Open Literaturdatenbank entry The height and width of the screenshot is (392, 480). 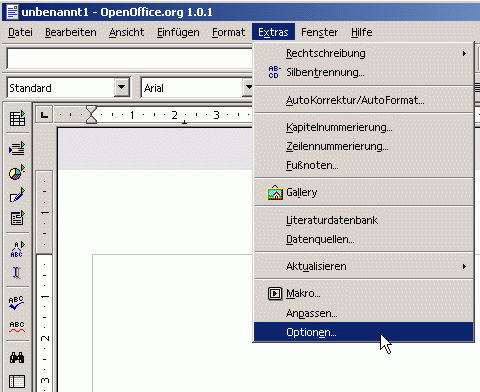[x=364, y=220]
